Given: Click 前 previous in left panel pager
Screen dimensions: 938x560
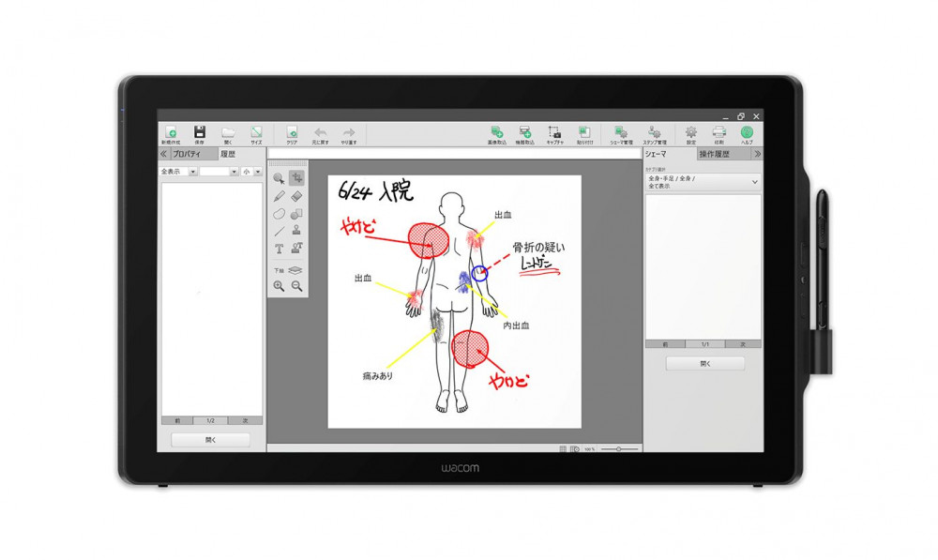Looking at the screenshot, I should 177,421.
